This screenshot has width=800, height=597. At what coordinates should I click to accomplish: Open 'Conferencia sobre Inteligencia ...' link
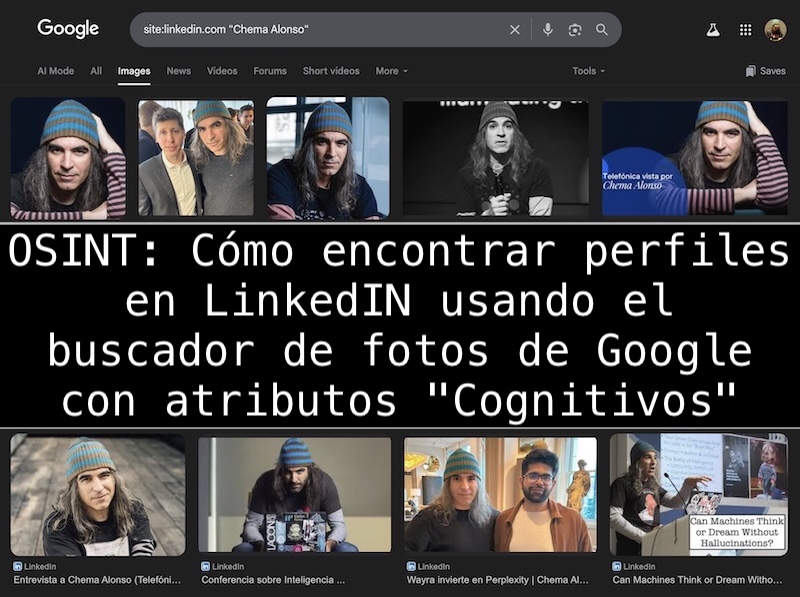pyautogui.click(x=273, y=580)
